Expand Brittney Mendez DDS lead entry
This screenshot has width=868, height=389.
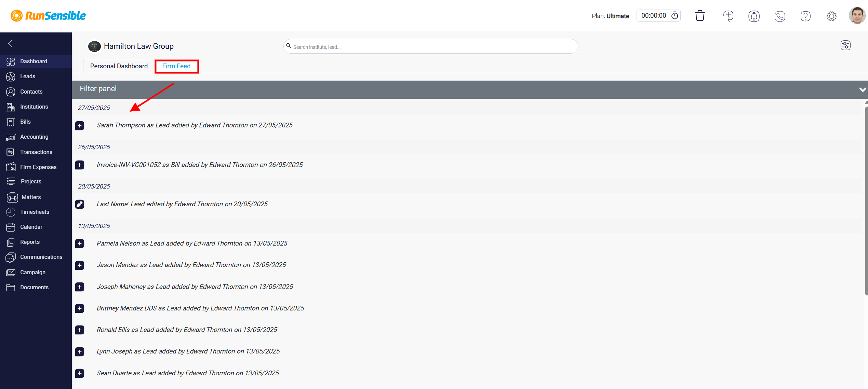(x=80, y=308)
